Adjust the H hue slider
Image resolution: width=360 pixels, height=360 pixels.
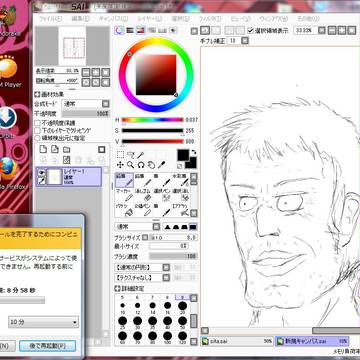[x=152, y=120]
